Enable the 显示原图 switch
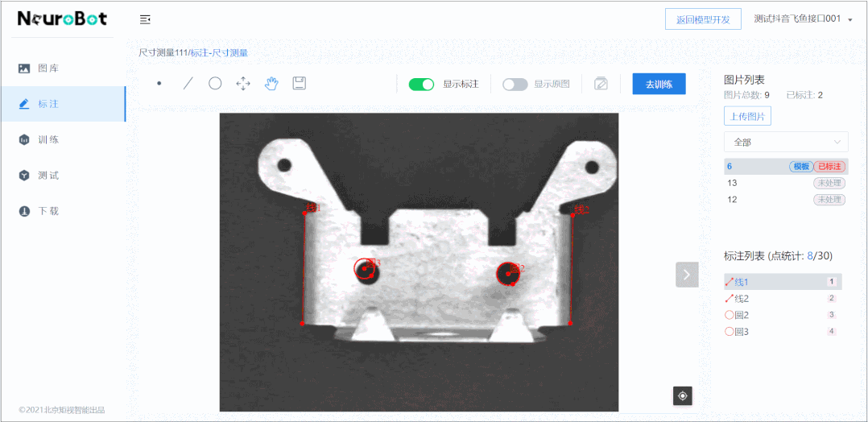 tap(515, 84)
